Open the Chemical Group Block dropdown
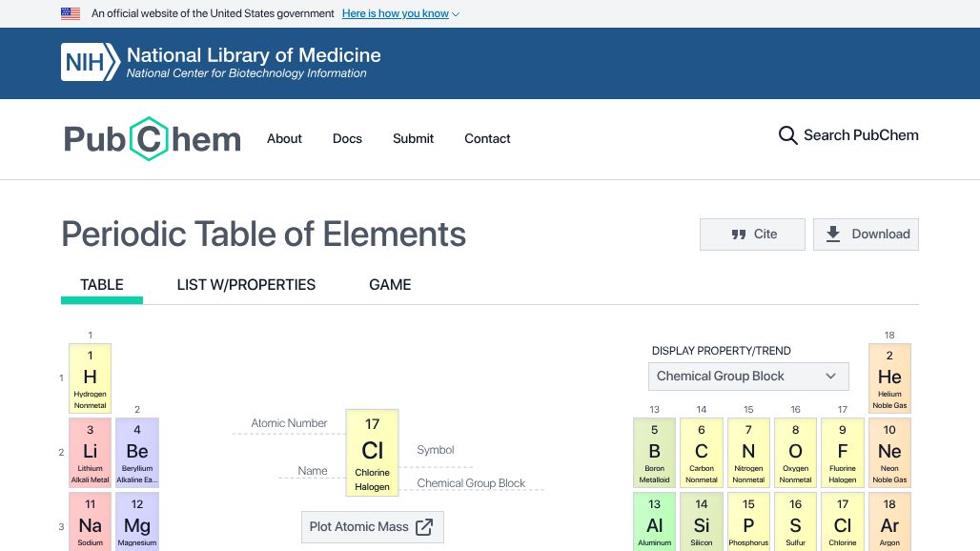This screenshot has height=551, width=980. point(747,377)
